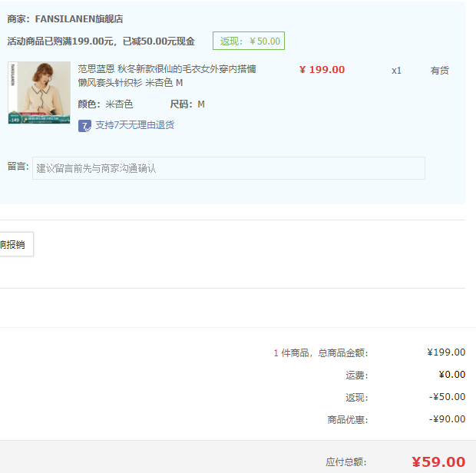This screenshot has height=473, width=476.
Task: Click the 商品优惠 -¥90.00 discount line
Action: 396,419
